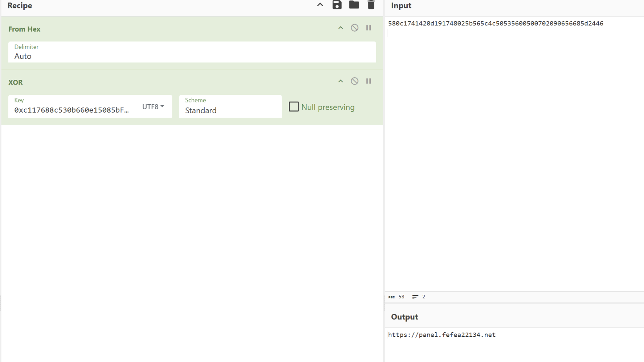The height and width of the screenshot is (362, 644).
Task: Set breakpoint on From Hex operation
Action: pos(369,28)
